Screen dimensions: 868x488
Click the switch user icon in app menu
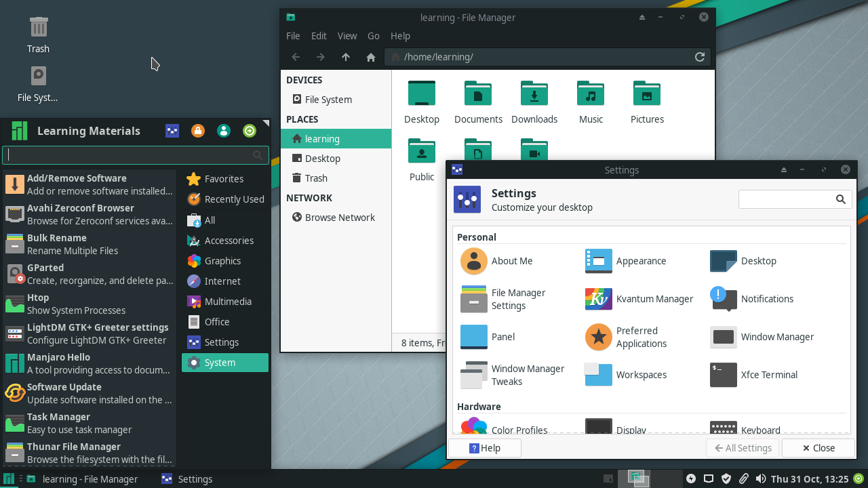[224, 131]
